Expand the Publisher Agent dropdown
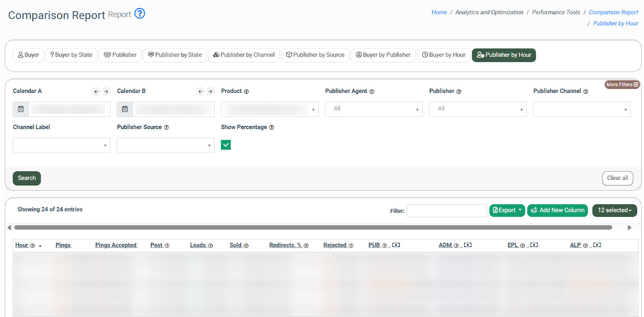This screenshot has width=644, height=317. pyautogui.click(x=374, y=109)
